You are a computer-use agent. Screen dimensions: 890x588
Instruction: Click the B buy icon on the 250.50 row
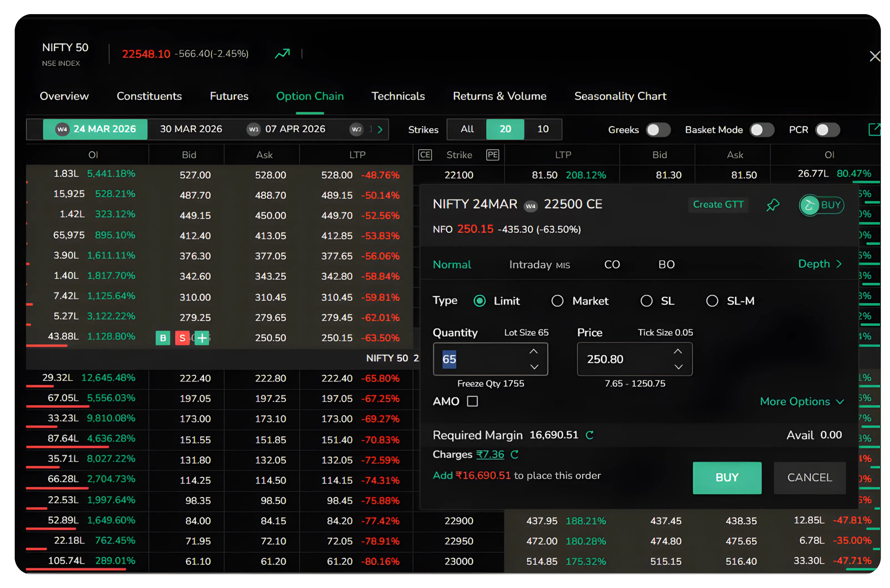tap(163, 338)
